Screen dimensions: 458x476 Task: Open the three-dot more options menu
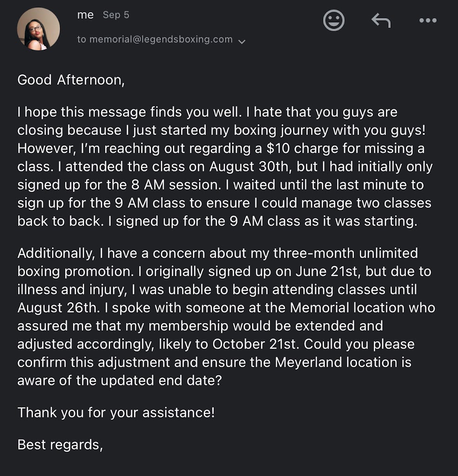pyautogui.click(x=428, y=20)
